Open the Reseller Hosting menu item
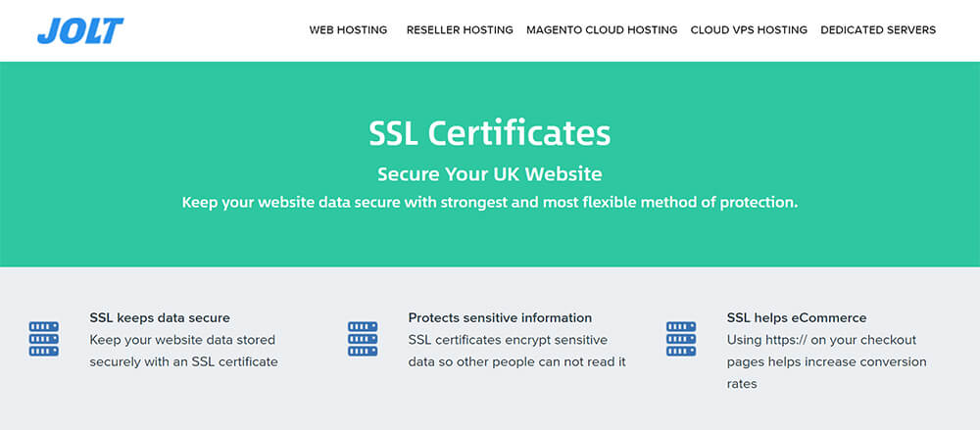980x430 pixels. click(x=460, y=30)
